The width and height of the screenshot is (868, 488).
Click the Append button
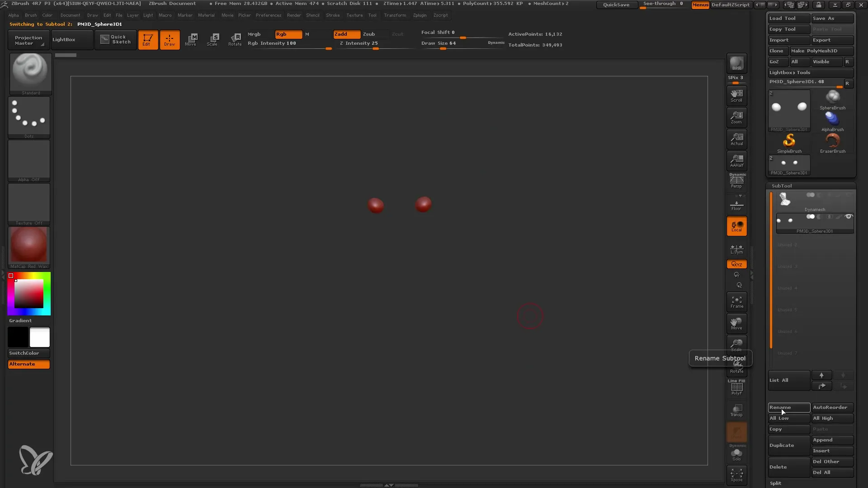click(x=832, y=440)
